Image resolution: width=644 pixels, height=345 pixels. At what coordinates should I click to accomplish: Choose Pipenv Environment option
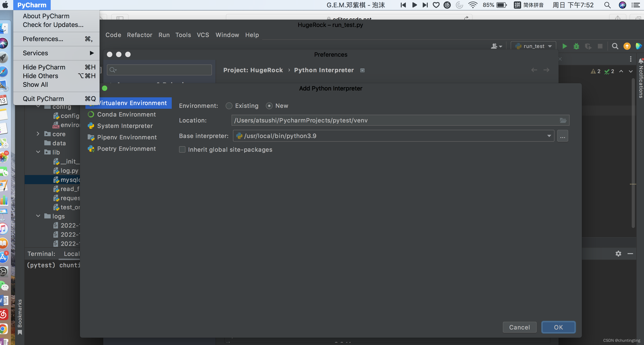click(127, 137)
